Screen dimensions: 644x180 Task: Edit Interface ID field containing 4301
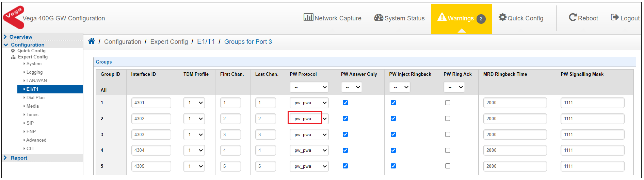(151, 103)
